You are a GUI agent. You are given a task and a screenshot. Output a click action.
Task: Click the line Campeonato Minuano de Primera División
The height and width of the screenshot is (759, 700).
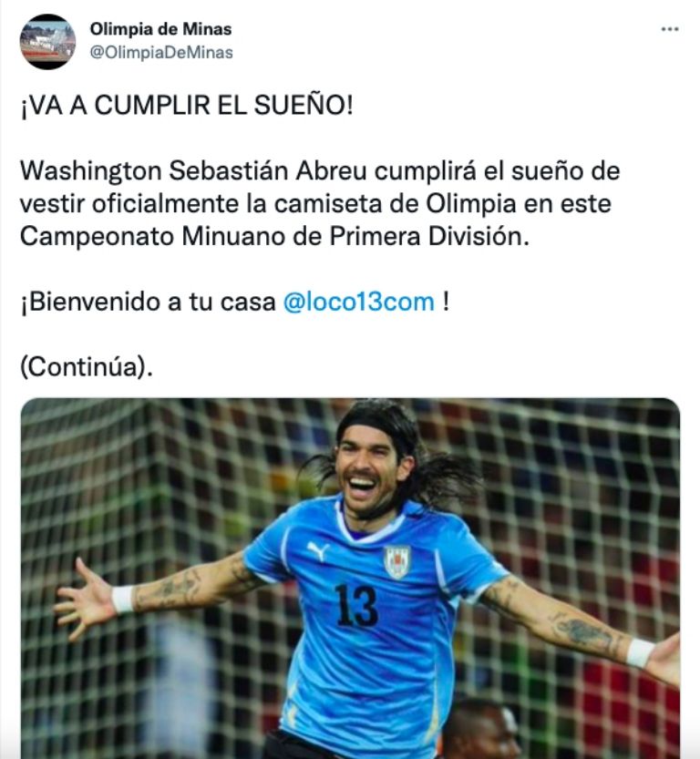(x=274, y=237)
